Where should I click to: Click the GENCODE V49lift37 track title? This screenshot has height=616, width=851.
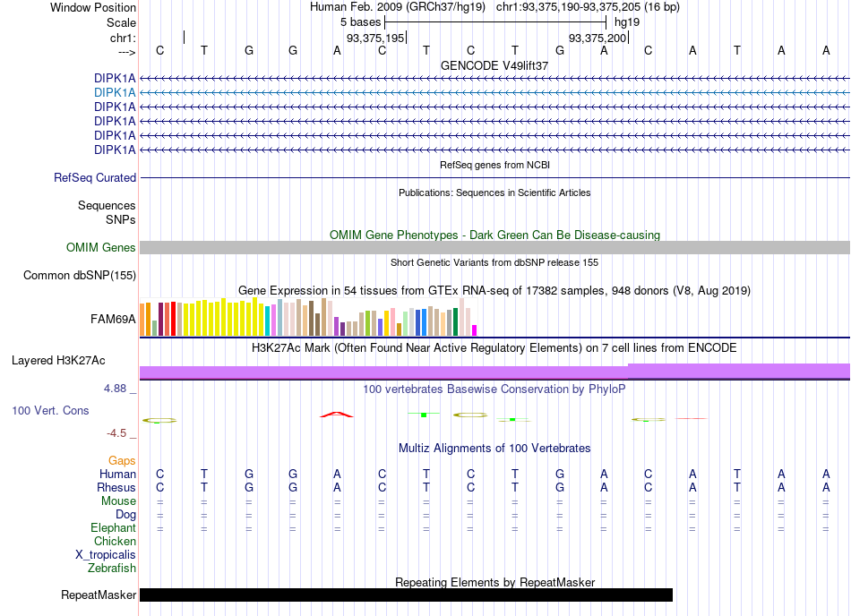point(494,65)
